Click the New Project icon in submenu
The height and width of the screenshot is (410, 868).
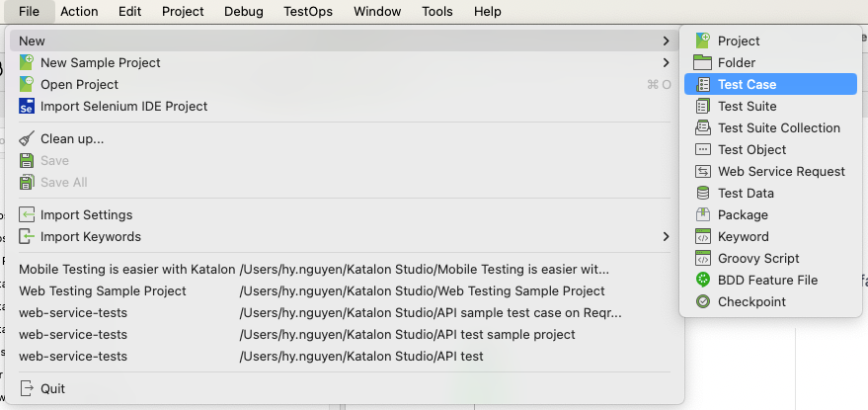(x=702, y=41)
